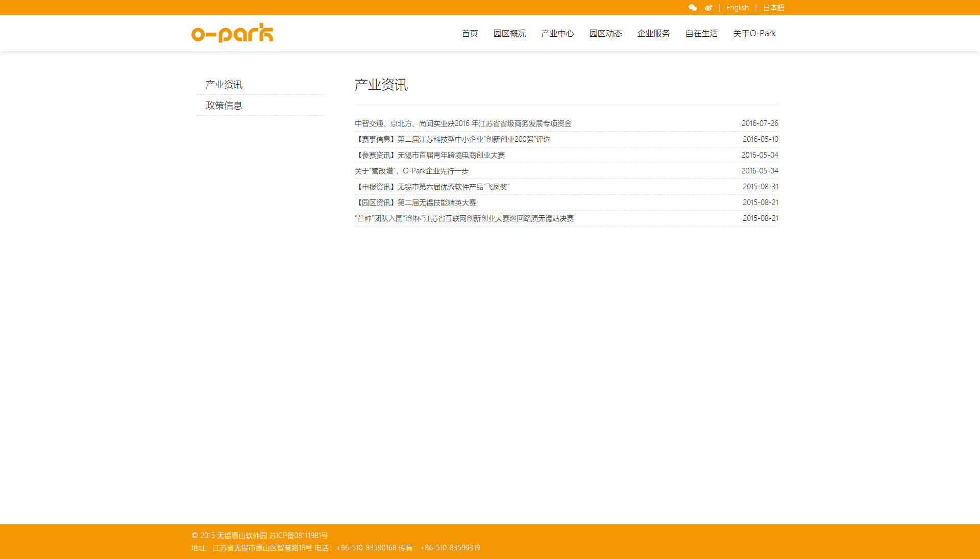Open the 企业服务 navigation menu
The height and width of the screenshot is (559, 980).
tap(653, 33)
